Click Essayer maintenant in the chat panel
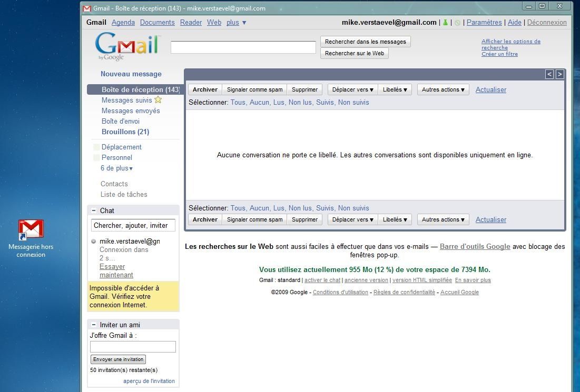 116,271
